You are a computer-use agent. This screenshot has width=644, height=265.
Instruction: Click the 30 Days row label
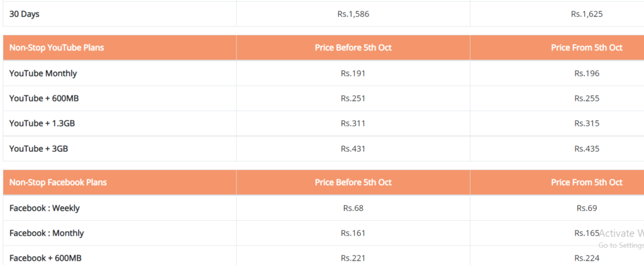(x=25, y=14)
